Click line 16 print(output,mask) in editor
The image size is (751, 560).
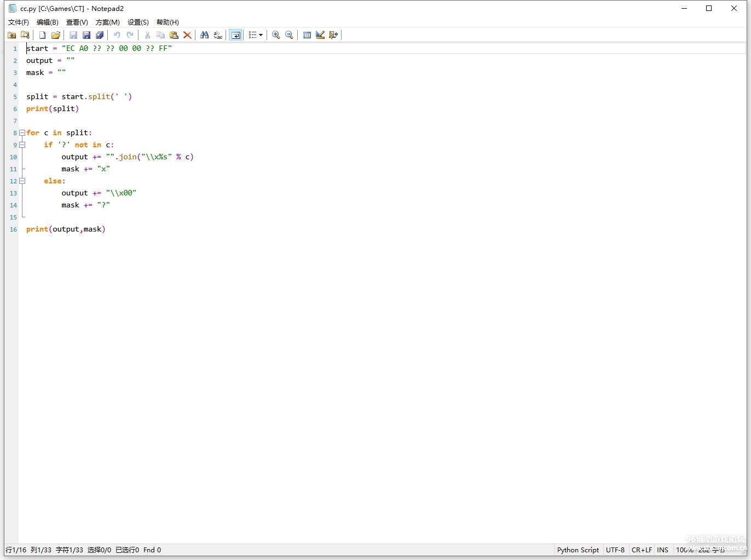coord(66,229)
